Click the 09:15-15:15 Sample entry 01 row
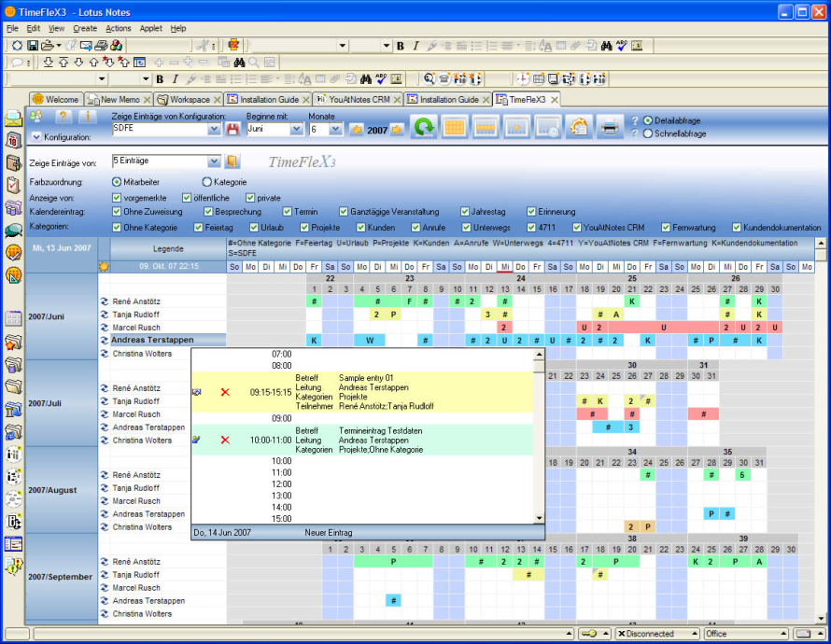This screenshot has width=831, height=644. [362, 392]
